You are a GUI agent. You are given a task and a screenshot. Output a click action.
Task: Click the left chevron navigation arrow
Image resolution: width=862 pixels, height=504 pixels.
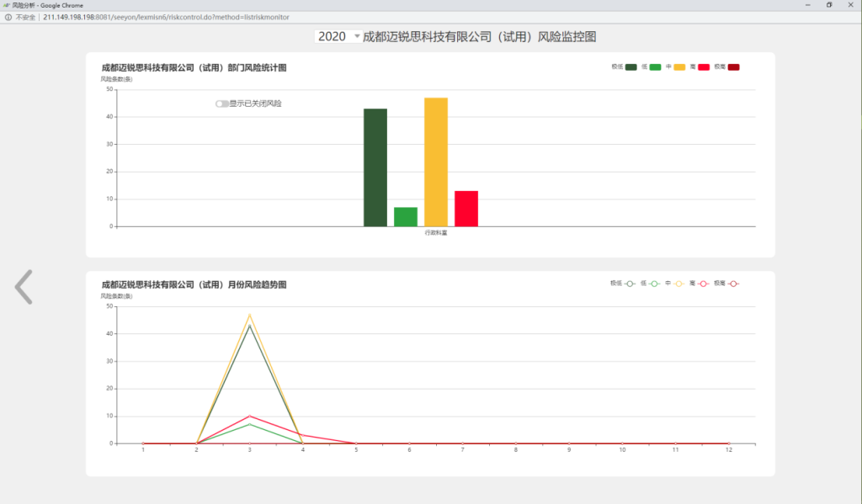[x=24, y=287]
